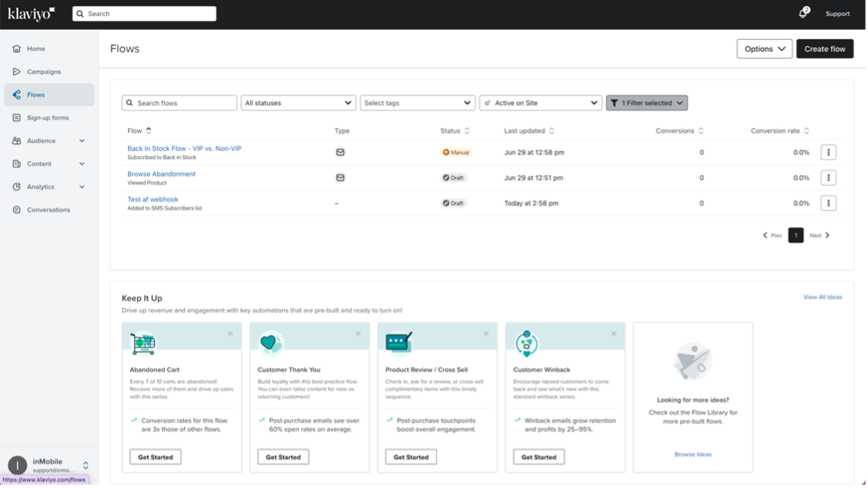This screenshot has height=488, width=868.
Task: Expand the Audience sidebar section
Action: pos(82,141)
